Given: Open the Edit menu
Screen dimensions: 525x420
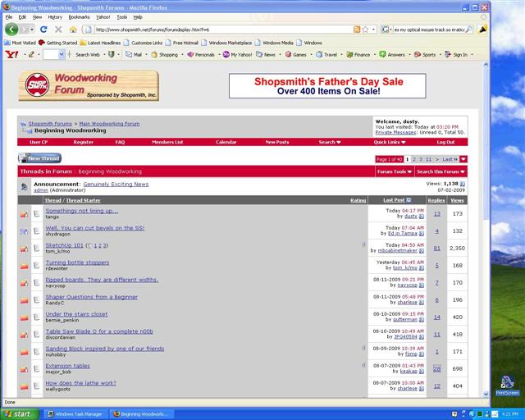Looking at the screenshot, I should coord(22,17).
